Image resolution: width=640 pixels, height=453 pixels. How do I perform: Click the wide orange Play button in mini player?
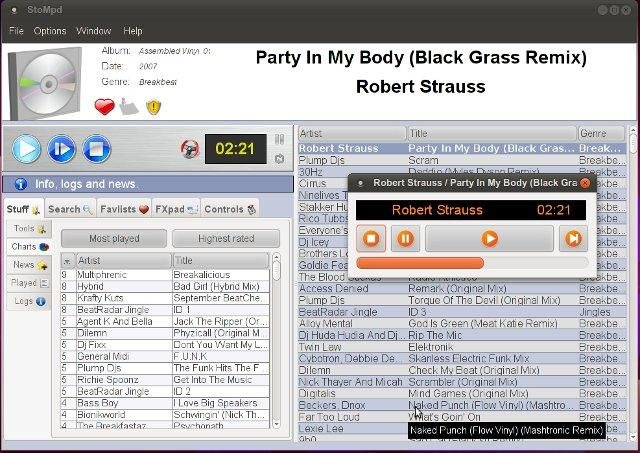click(x=489, y=238)
